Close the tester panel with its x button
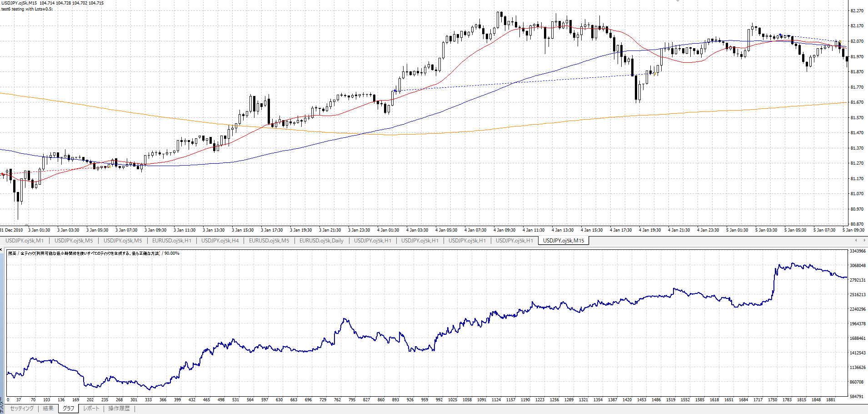 click(x=1, y=249)
